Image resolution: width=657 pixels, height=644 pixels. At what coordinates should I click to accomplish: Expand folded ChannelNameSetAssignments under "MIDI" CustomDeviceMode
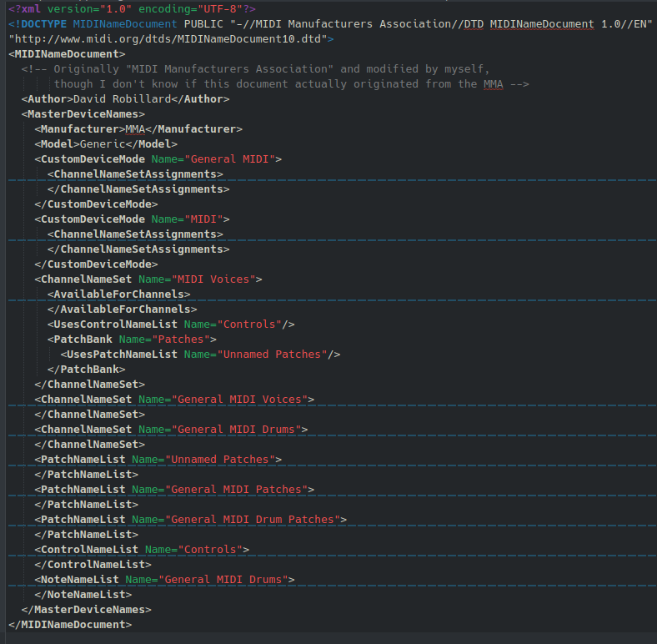click(x=135, y=234)
